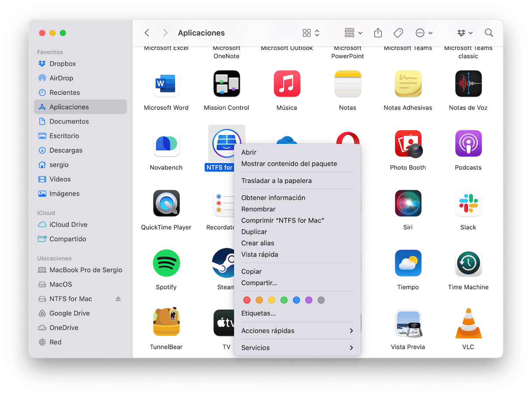Image resolution: width=532 pixels, height=396 pixels.
Task: Choose Crear alias
Action: click(297, 243)
